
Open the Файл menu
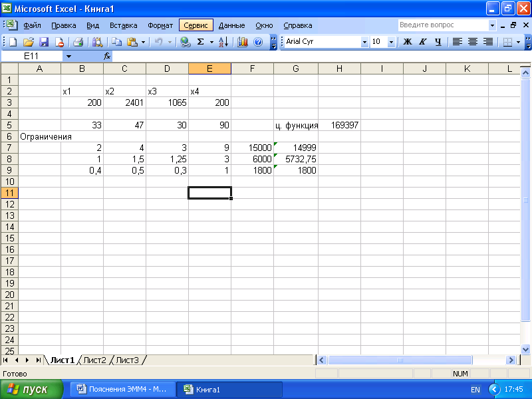(32, 25)
